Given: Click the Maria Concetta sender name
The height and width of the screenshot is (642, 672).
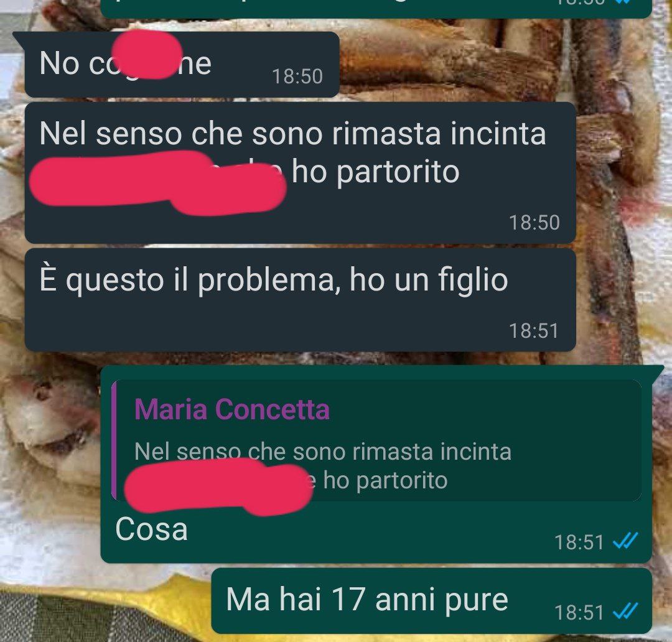Looking at the screenshot, I should click(232, 409).
